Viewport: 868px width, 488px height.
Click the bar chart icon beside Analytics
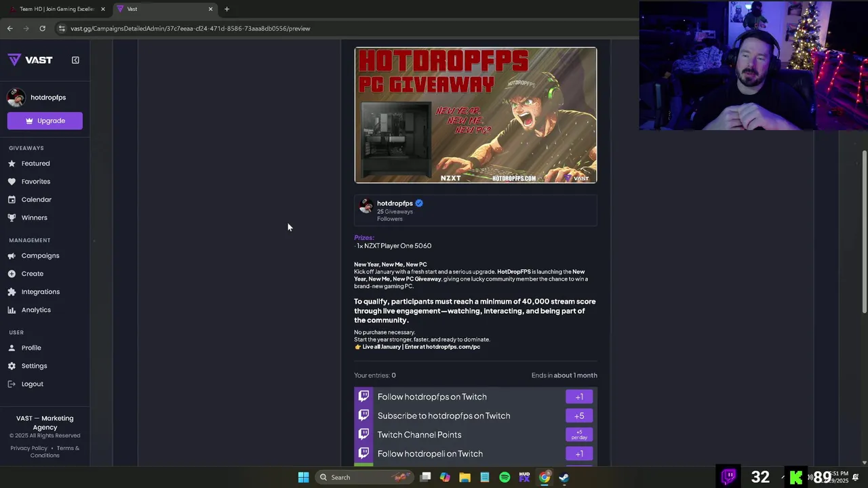click(12, 310)
